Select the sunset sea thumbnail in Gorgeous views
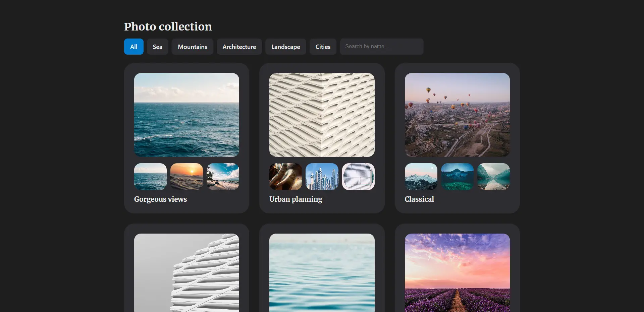 186,177
